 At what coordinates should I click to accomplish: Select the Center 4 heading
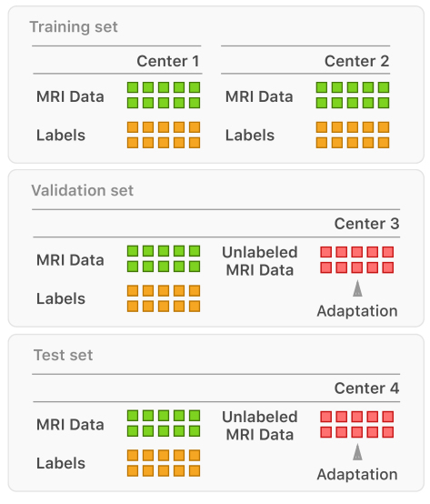tap(366, 388)
